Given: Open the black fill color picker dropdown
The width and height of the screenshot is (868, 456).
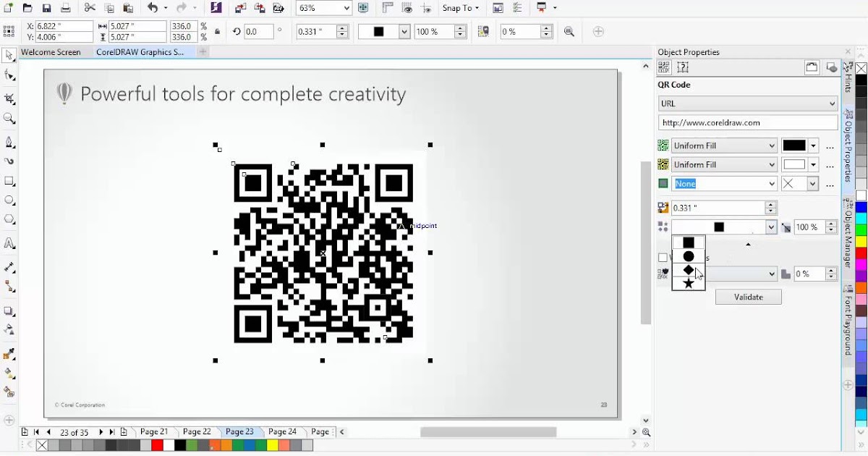Looking at the screenshot, I should point(813,145).
